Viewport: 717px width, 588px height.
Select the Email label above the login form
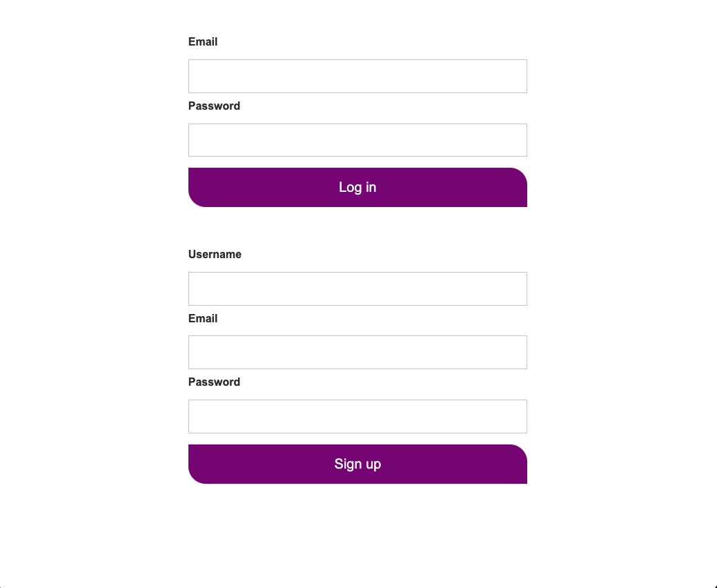pyautogui.click(x=203, y=41)
